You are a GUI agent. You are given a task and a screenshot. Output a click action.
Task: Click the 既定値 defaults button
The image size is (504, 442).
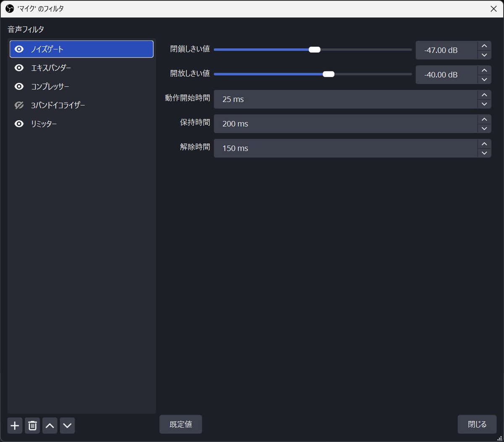click(x=181, y=424)
